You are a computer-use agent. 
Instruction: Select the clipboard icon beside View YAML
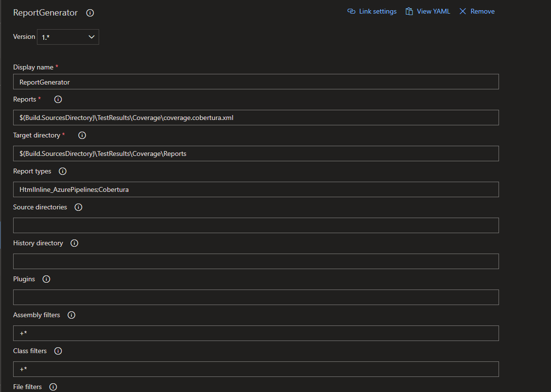point(409,11)
